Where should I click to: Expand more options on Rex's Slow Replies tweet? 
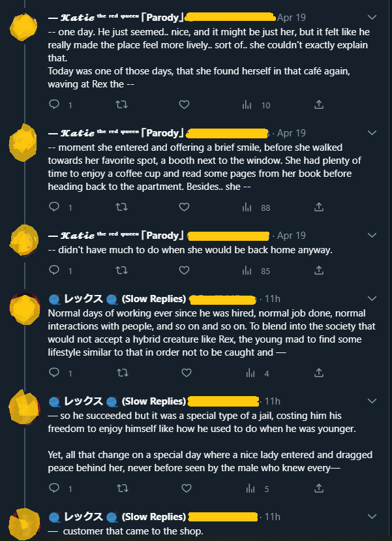372,298
